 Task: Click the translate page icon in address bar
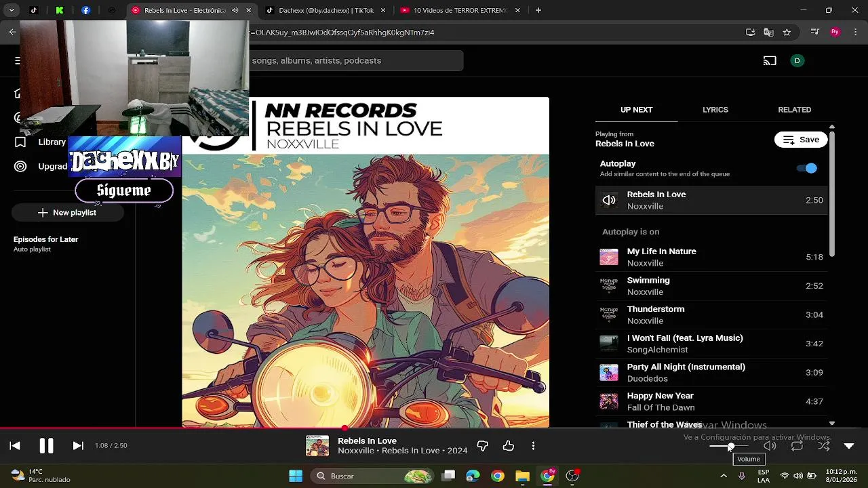click(x=768, y=32)
